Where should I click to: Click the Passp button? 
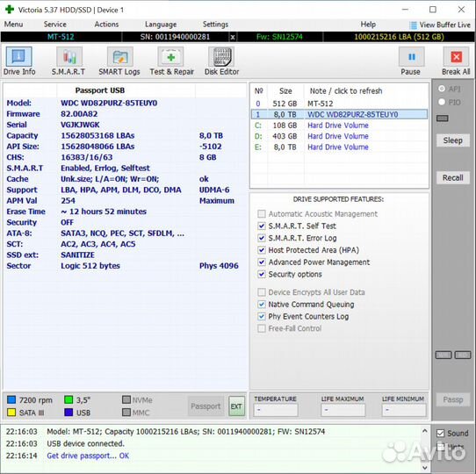click(452, 399)
